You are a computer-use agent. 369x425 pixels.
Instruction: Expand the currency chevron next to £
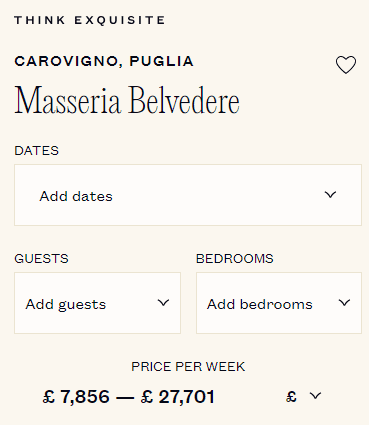[315, 396]
